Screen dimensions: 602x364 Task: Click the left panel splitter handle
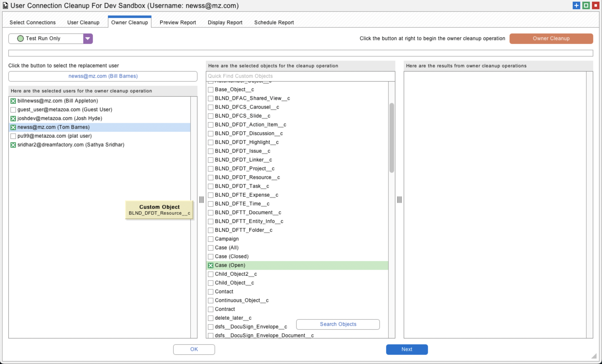point(201,200)
